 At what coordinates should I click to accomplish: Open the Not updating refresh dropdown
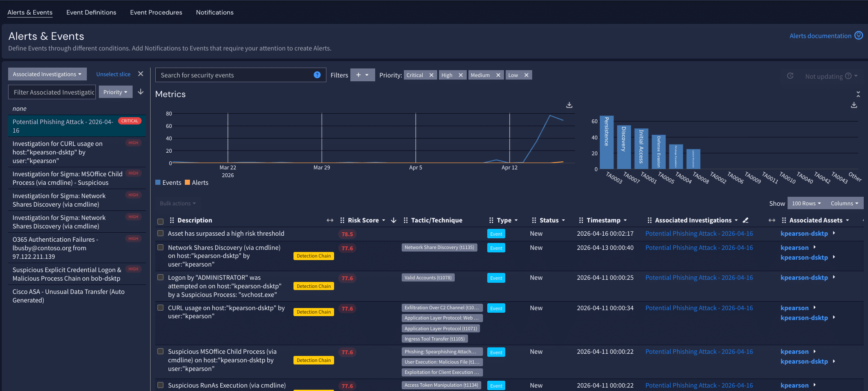[x=856, y=76]
